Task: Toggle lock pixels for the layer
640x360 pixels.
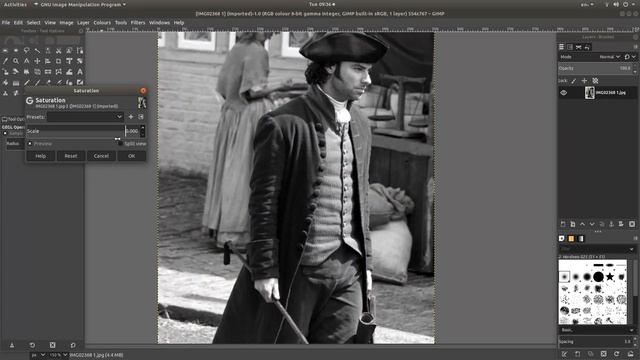Action: (573, 81)
